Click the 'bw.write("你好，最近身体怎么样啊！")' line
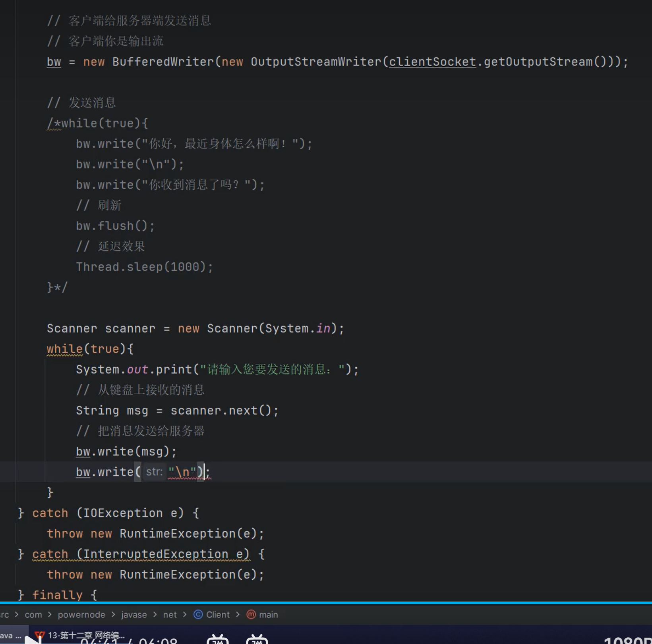This screenshot has width=652, height=644. pyautogui.click(x=194, y=144)
